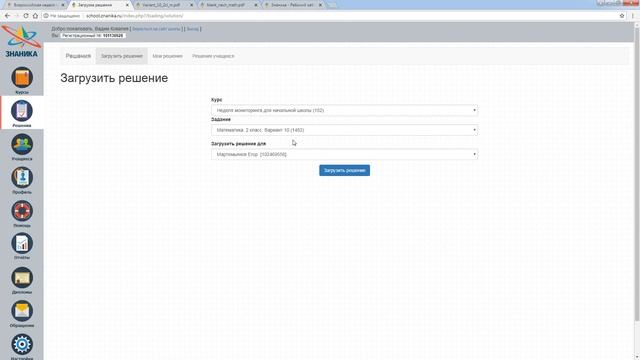Open the browser menu button
The width and height of the screenshot is (640, 360).
pos(633,16)
